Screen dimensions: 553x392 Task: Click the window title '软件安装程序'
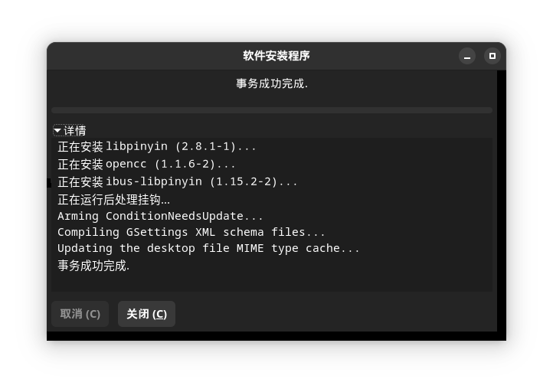tap(276, 56)
